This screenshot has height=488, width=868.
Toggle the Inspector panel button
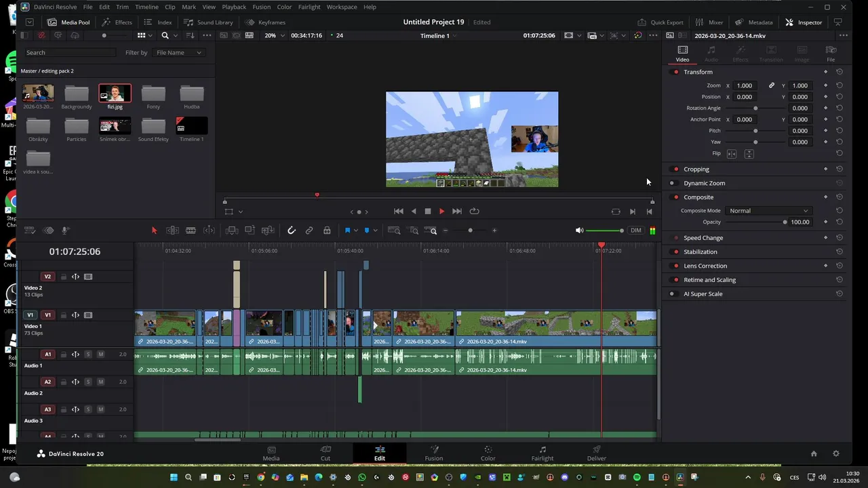804,22
